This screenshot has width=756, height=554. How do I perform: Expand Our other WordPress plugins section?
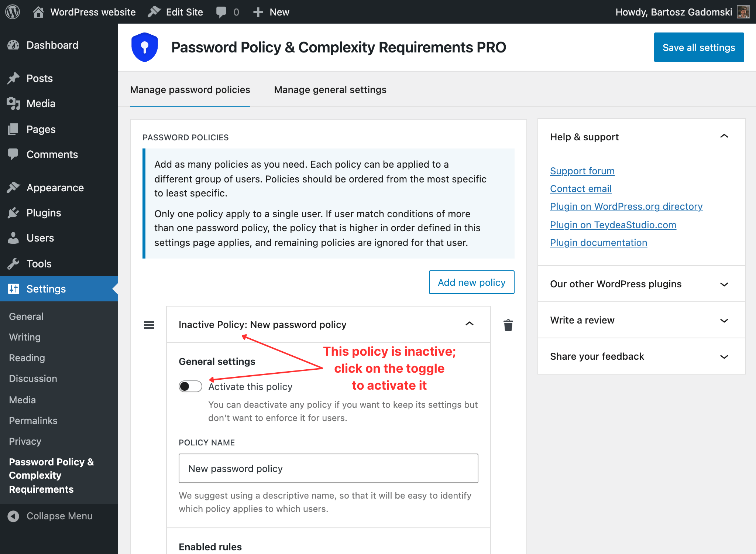coord(724,284)
